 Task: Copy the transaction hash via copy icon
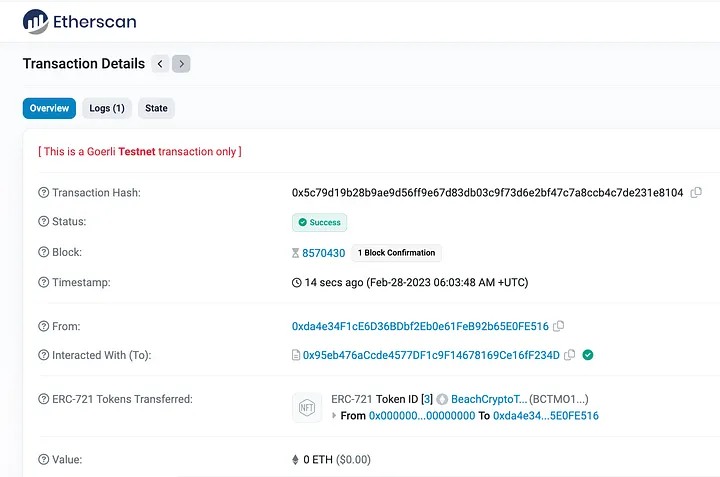click(x=696, y=192)
